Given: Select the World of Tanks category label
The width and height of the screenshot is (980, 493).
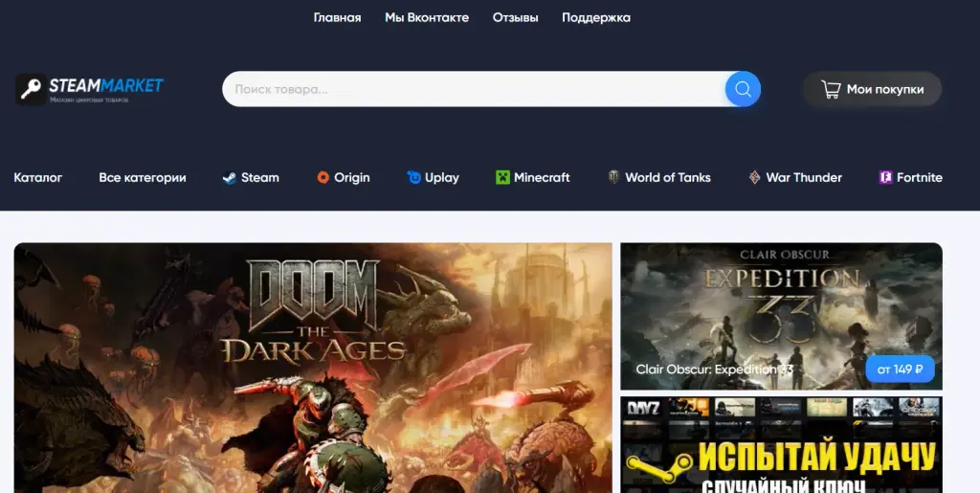Looking at the screenshot, I should pos(667,177).
